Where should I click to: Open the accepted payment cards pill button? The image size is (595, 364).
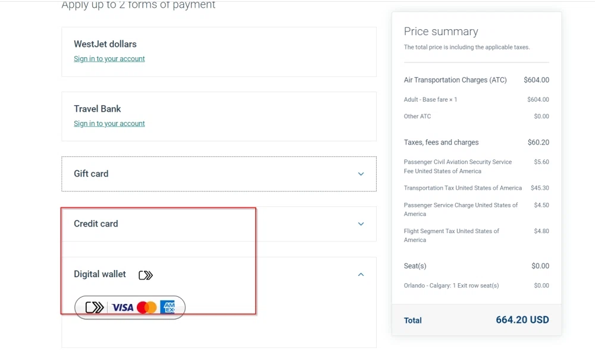click(x=130, y=307)
